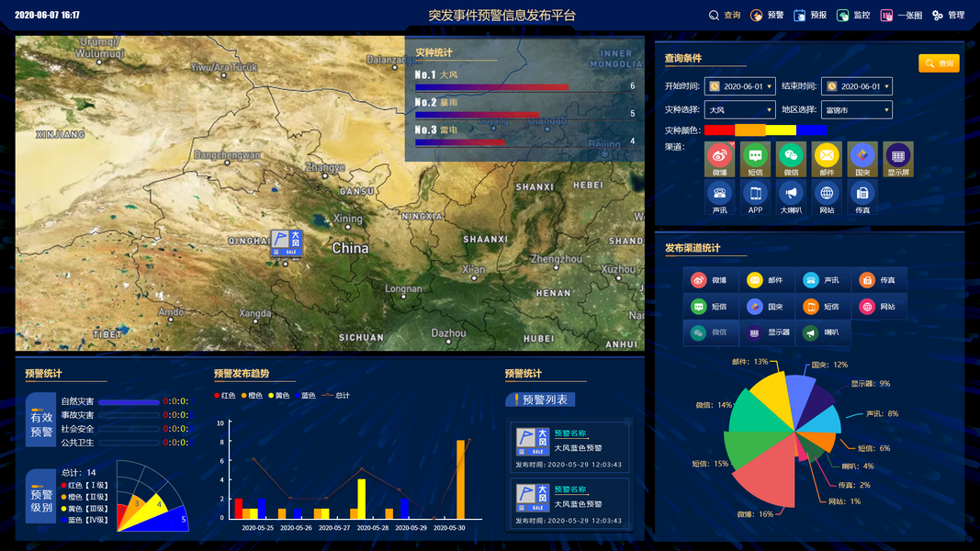Select the 预警级别 tab
Screen dimensions: 980x551
41,496
